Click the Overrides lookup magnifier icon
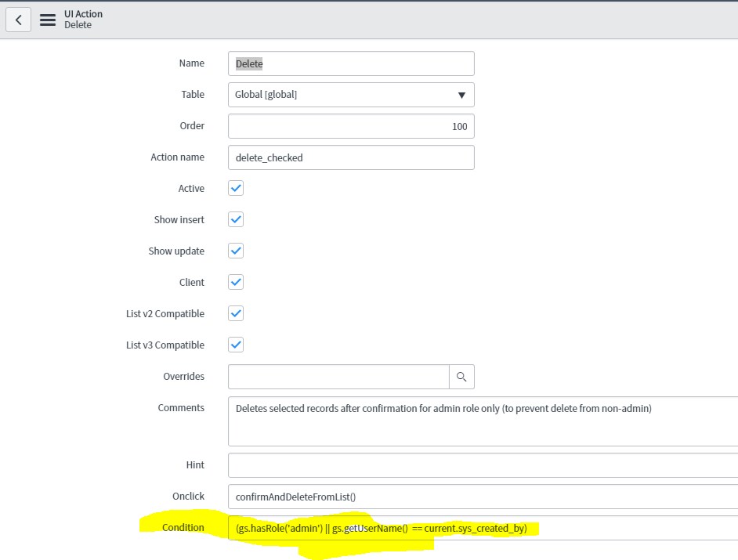The height and width of the screenshot is (560, 738). (461, 377)
